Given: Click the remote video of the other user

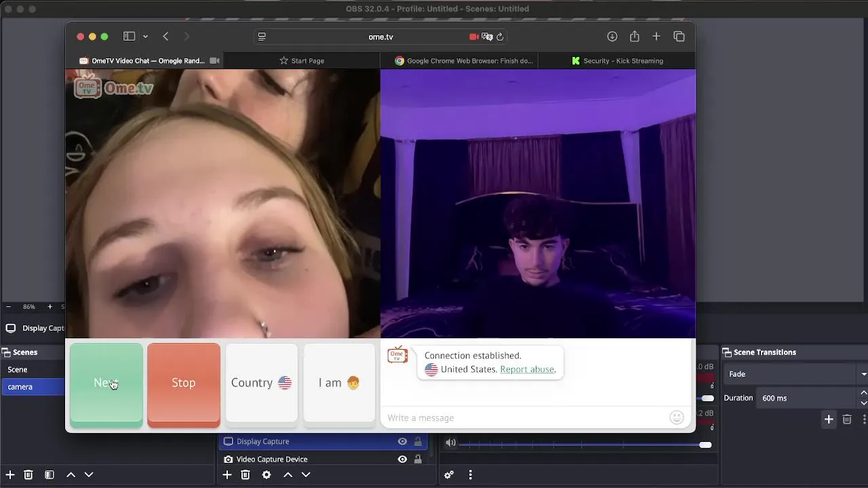Looking at the screenshot, I should click(222, 203).
